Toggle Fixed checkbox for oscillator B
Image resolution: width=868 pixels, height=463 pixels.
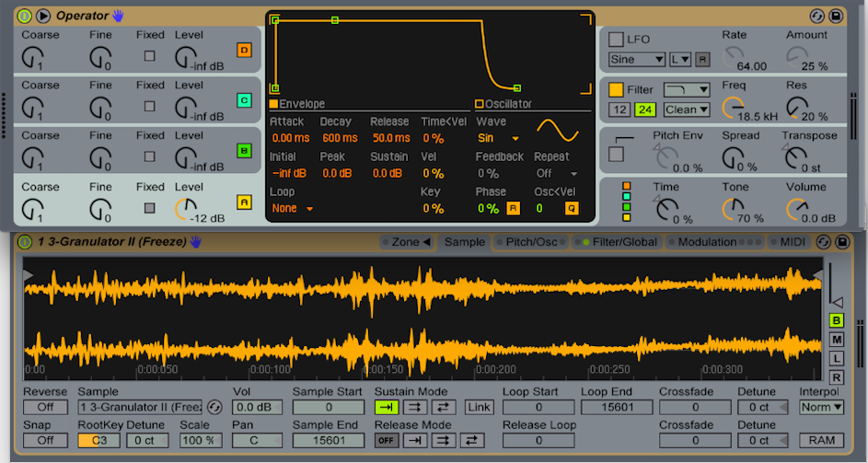pyautogui.click(x=149, y=156)
